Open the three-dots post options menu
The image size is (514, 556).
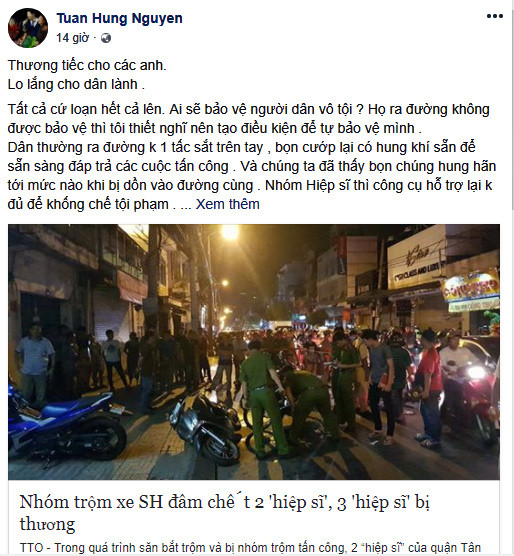pos(495,16)
